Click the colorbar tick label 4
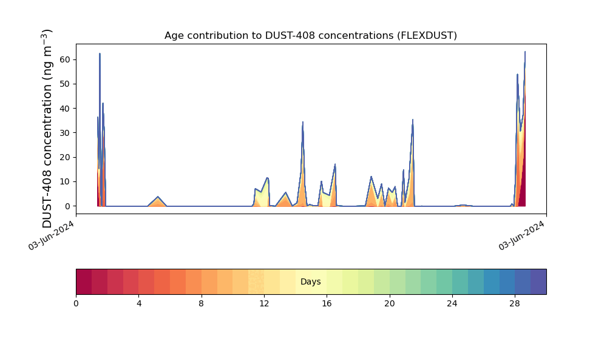 point(139,304)
